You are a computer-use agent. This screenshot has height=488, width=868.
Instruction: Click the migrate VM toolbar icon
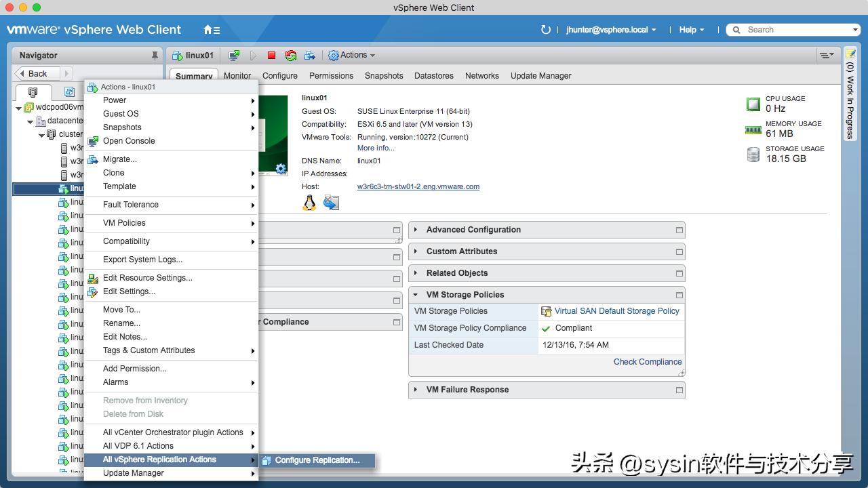coord(310,56)
